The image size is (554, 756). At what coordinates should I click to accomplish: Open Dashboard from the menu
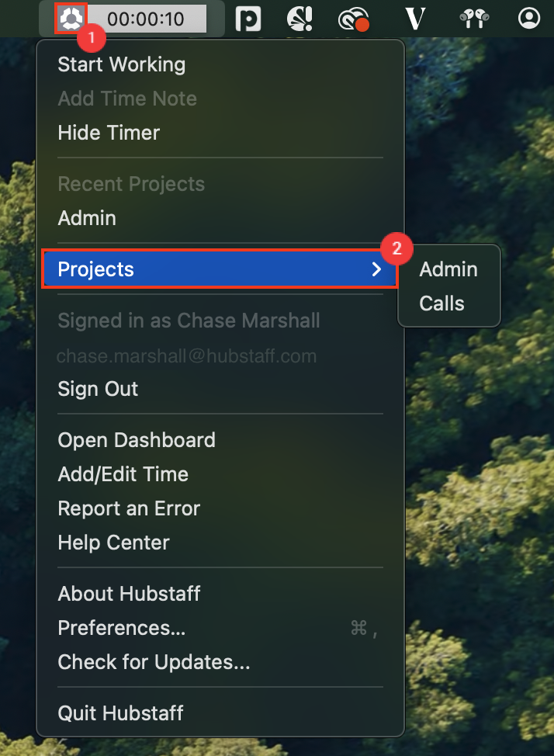click(137, 440)
